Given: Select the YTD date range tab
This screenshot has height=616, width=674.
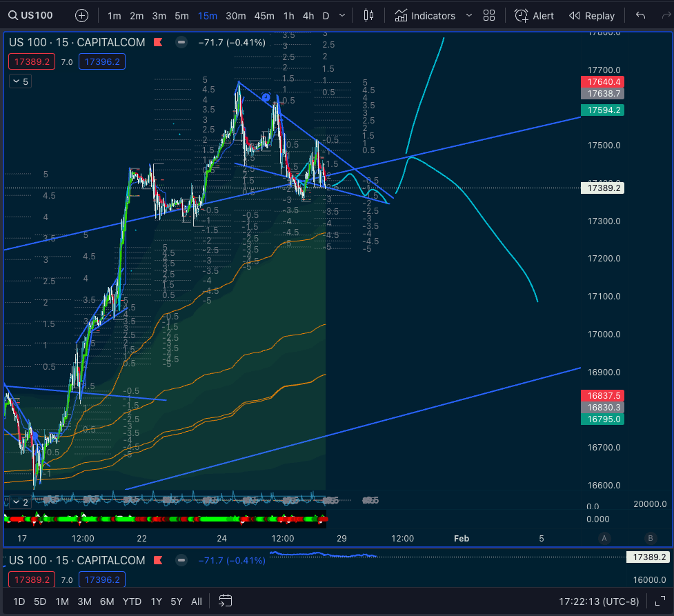Looking at the screenshot, I should click(x=132, y=602).
